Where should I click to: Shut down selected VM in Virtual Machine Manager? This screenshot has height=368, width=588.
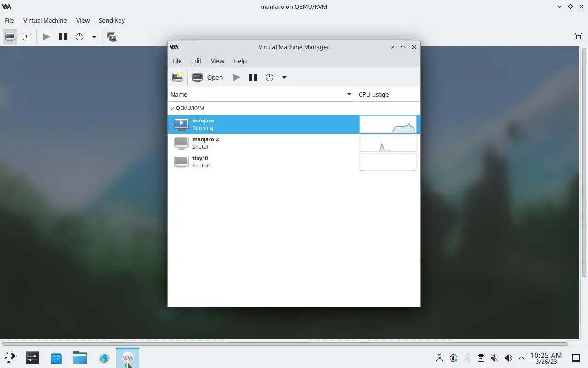point(270,77)
